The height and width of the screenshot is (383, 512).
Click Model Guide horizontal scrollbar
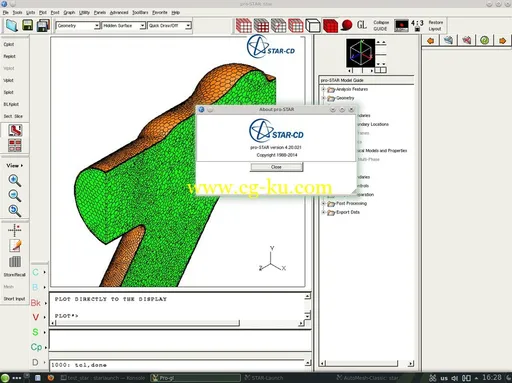pyautogui.click(x=367, y=363)
